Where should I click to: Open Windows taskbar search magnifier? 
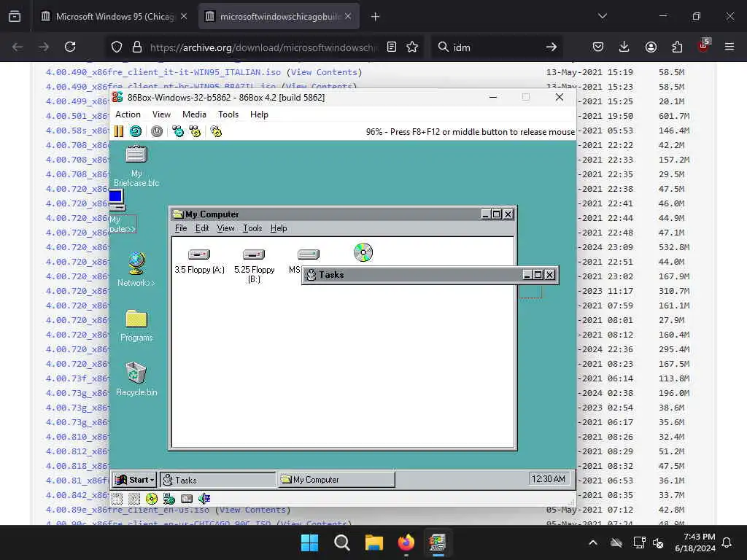click(341, 542)
